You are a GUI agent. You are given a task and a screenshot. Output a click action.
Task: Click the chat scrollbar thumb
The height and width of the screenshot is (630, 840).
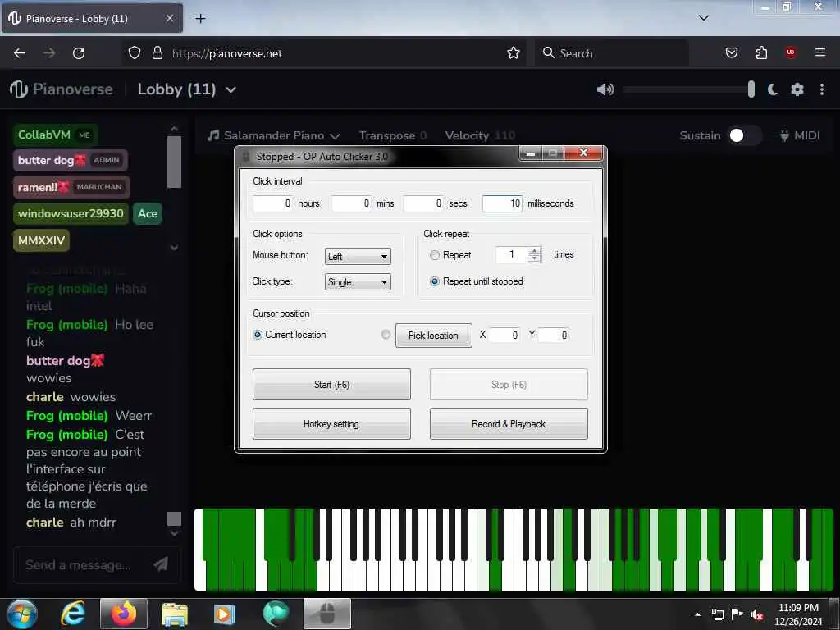[x=174, y=518]
